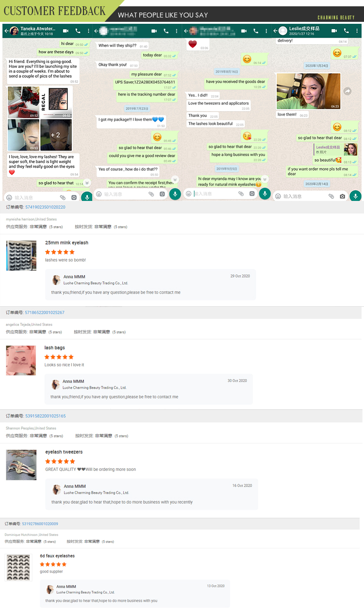Open the pink lash bags review image
The image size is (364, 612).
coord(21,360)
